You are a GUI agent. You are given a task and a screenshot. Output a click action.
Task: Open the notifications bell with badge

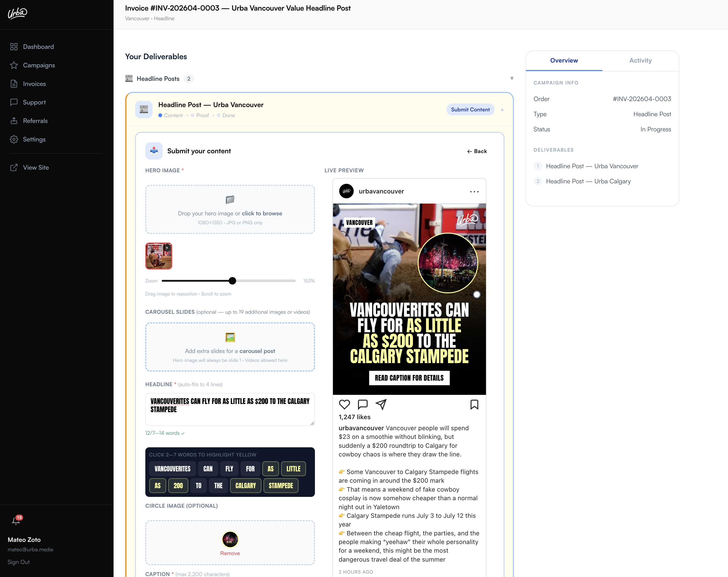[x=16, y=520]
